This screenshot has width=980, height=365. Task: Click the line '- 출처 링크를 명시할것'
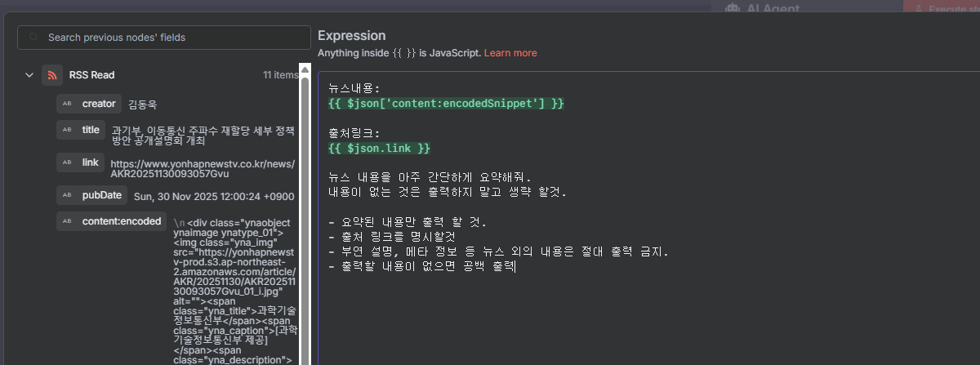[402, 237]
